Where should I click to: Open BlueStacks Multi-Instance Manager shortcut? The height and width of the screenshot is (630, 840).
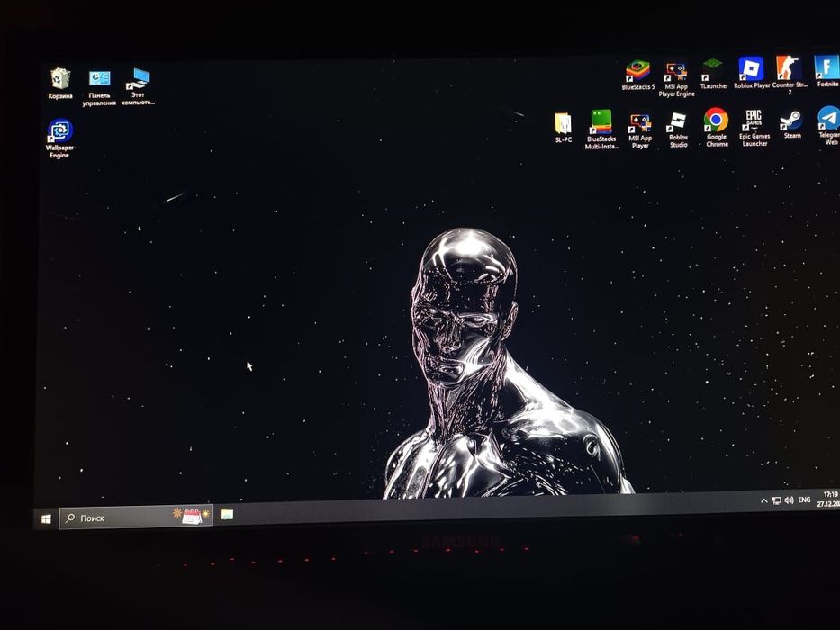pyautogui.click(x=601, y=130)
